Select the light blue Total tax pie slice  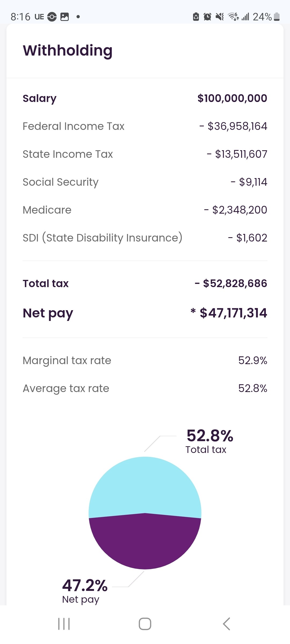pyautogui.click(x=145, y=483)
